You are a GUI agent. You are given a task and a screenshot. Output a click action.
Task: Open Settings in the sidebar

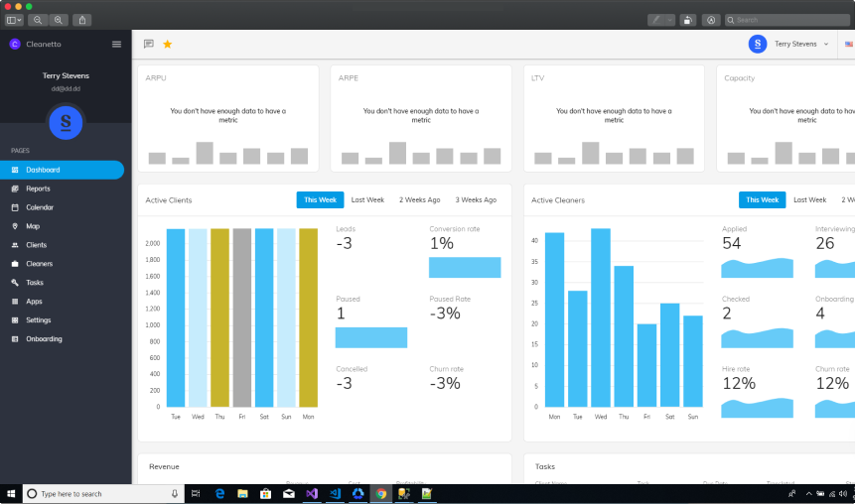tap(39, 320)
